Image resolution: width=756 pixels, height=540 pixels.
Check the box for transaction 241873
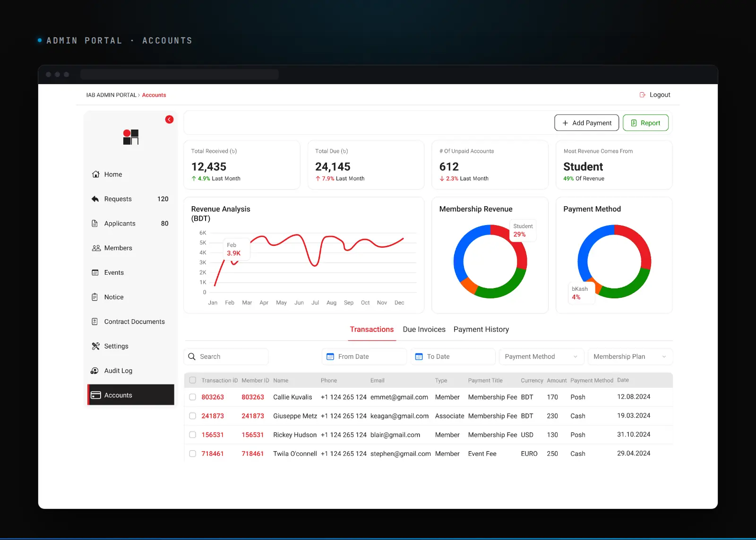point(193,416)
